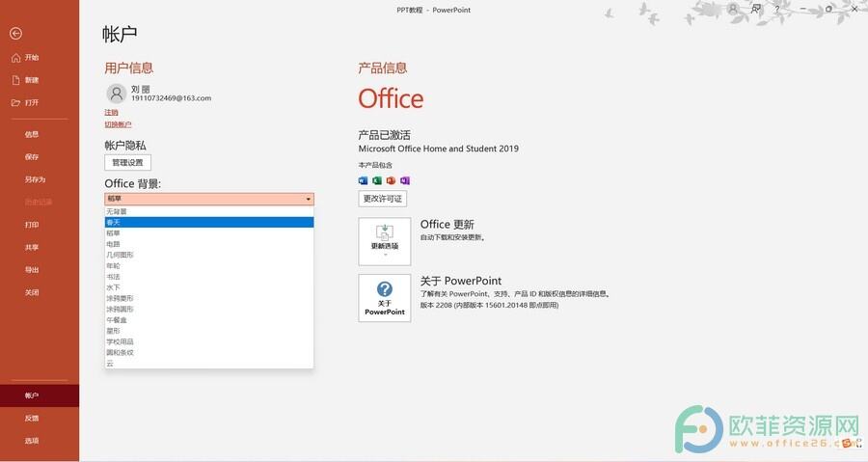Click the OneNote app icon under 本产品包含
This screenshot has height=462, width=868.
[405, 181]
